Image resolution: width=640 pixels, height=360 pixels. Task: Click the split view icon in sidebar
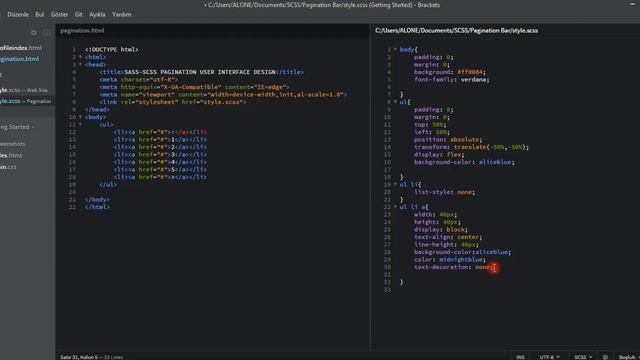pyautogui.click(x=47, y=33)
